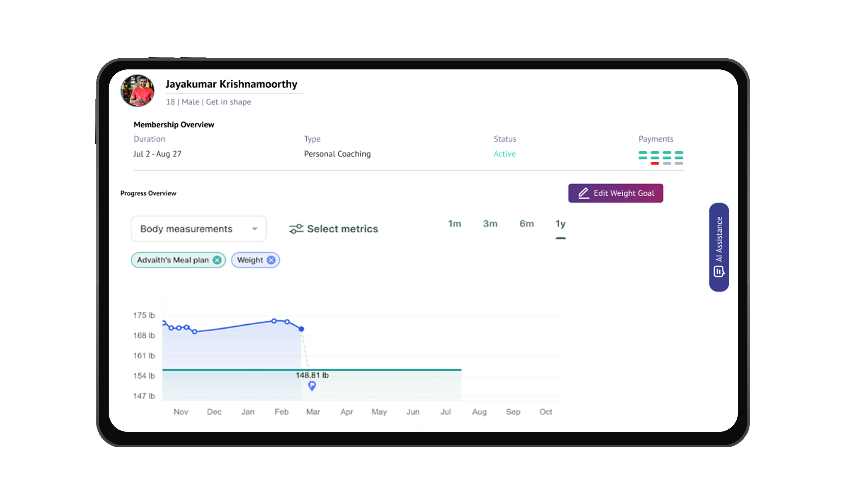Open the Select metrics filter icon
Viewport: 845px width, 504px height.
point(296,228)
